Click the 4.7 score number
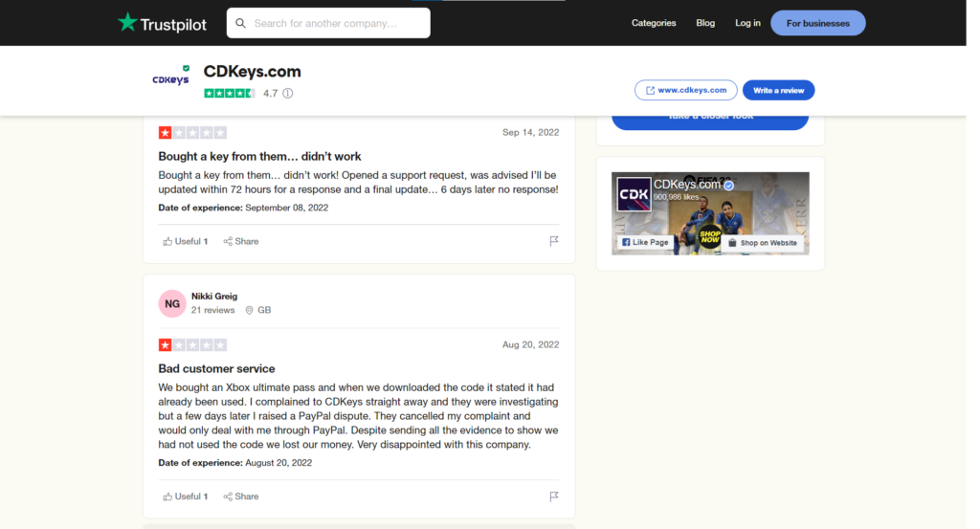Image resolution: width=980 pixels, height=529 pixels. tap(270, 93)
